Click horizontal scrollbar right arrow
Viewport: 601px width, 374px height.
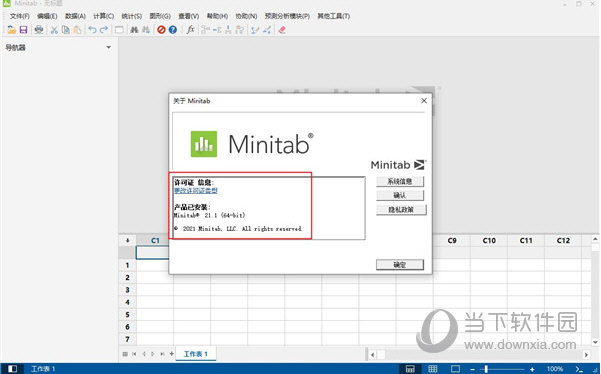pos(586,354)
